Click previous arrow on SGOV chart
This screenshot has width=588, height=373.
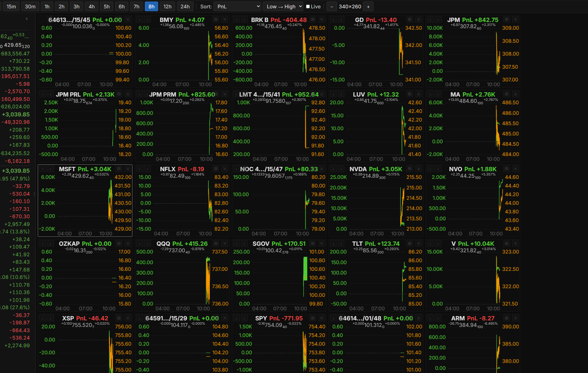[236, 244]
